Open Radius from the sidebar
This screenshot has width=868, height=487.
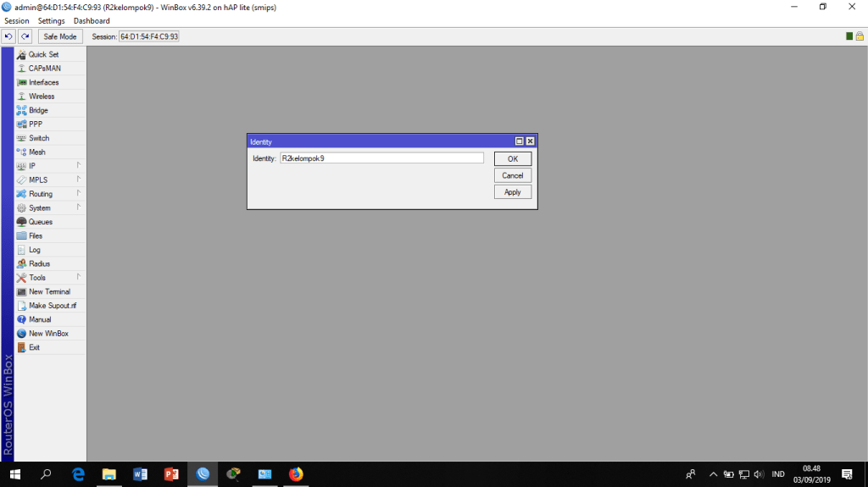pos(39,263)
